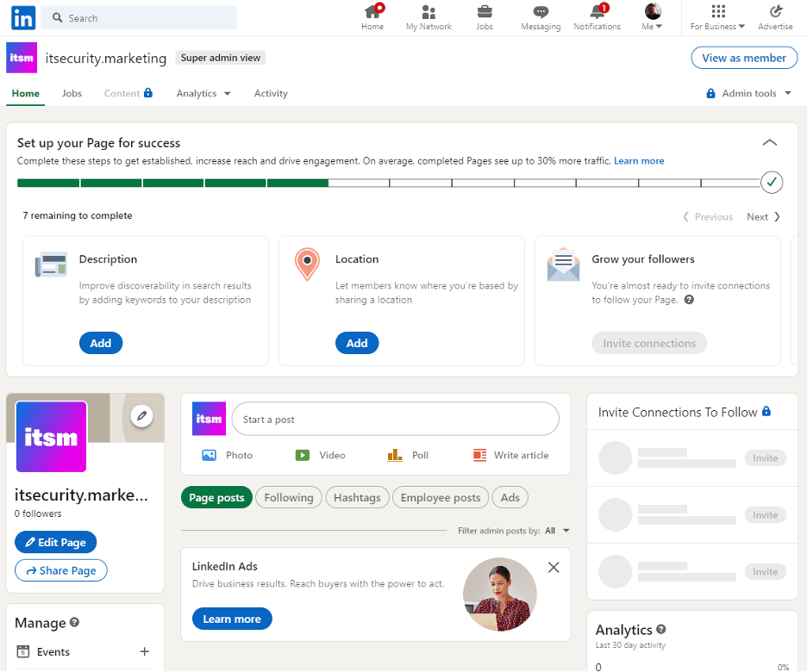Create a Poll

[x=408, y=455]
